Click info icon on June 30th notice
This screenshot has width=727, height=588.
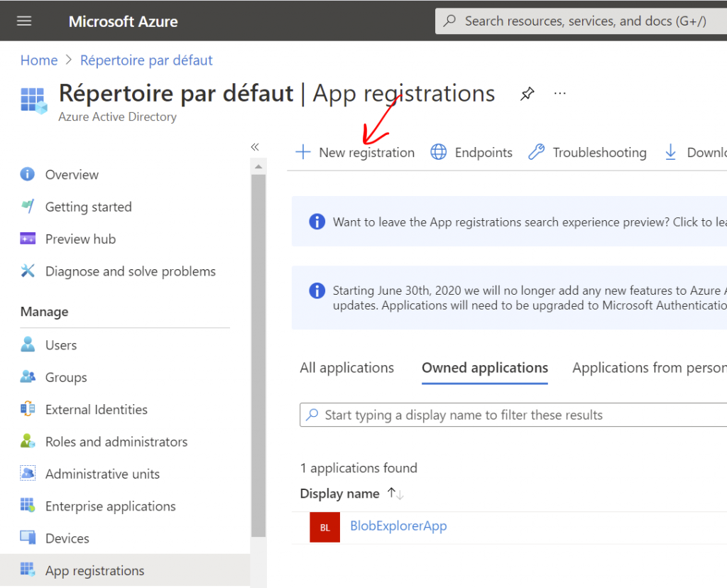pyautogui.click(x=317, y=290)
